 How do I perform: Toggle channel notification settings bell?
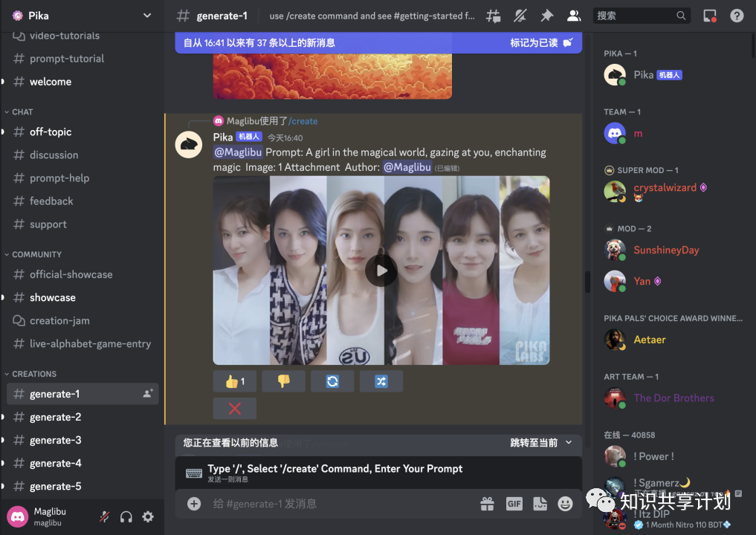(x=520, y=16)
